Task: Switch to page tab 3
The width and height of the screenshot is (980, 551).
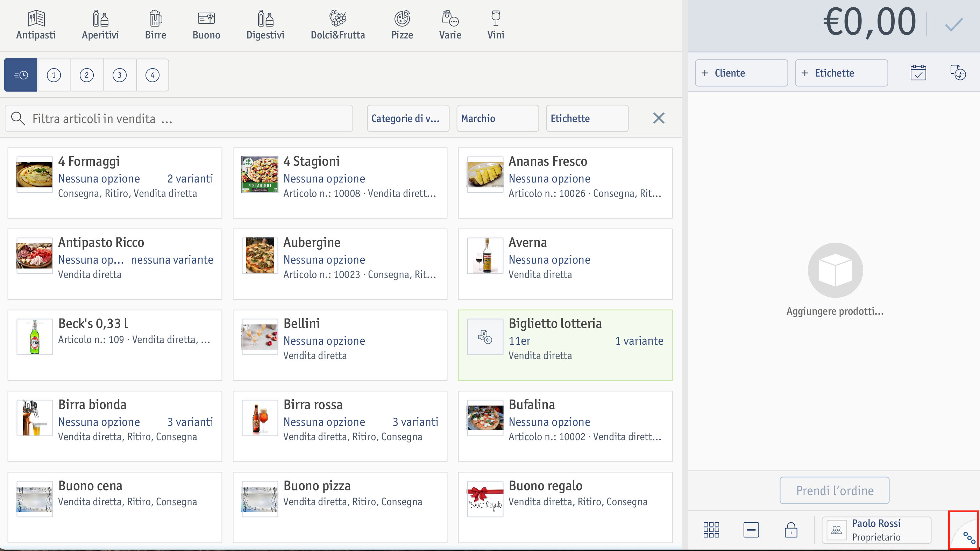Action: (x=120, y=75)
